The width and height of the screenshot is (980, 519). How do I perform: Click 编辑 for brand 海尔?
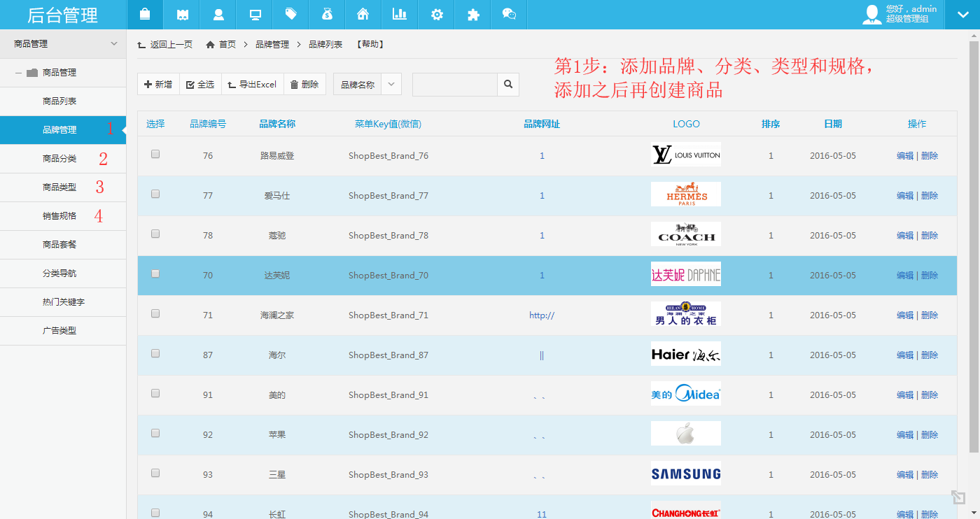click(x=905, y=355)
